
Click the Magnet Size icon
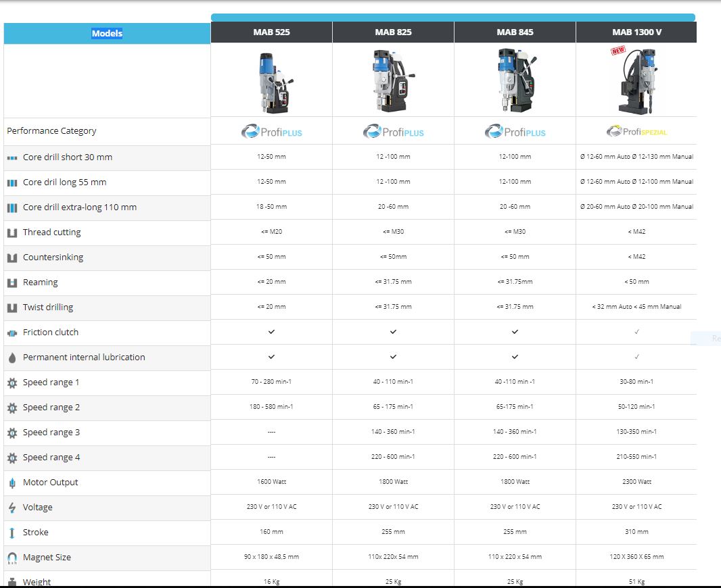12,558
